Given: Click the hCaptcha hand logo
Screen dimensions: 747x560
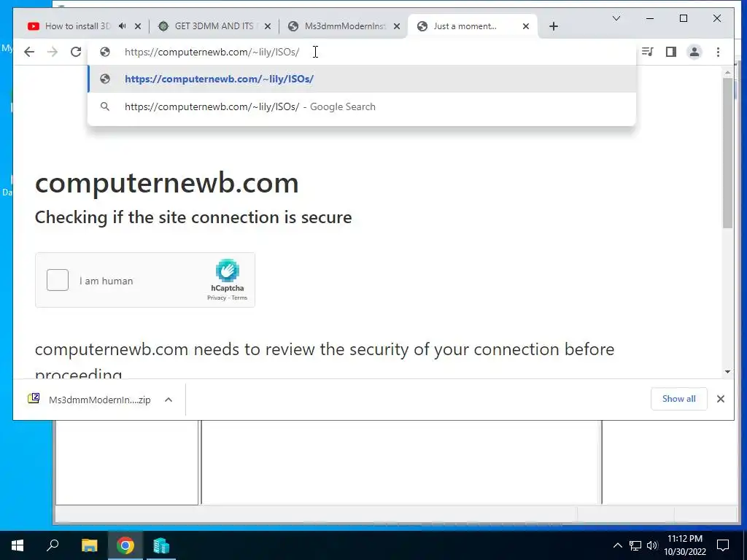Looking at the screenshot, I should coord(228,271).
